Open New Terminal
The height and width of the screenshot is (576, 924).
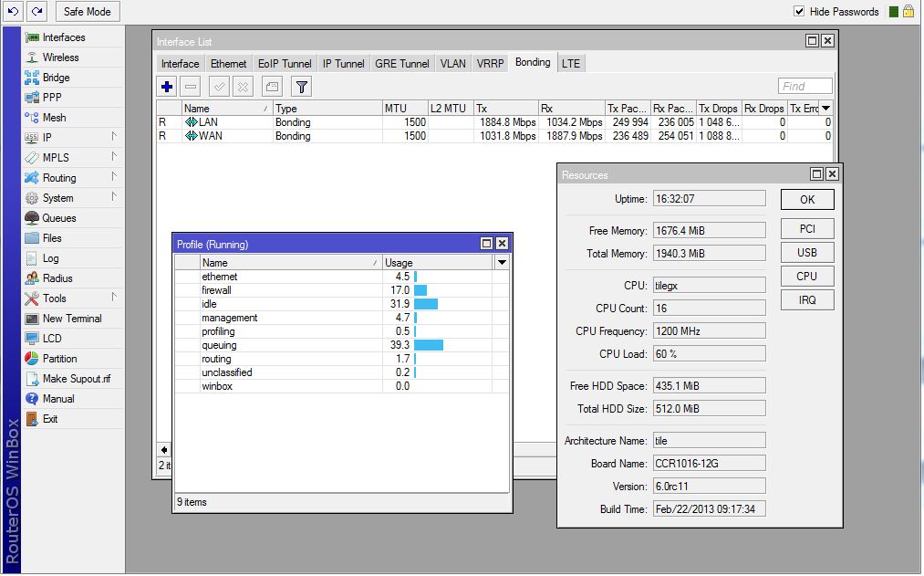point(72,319)
